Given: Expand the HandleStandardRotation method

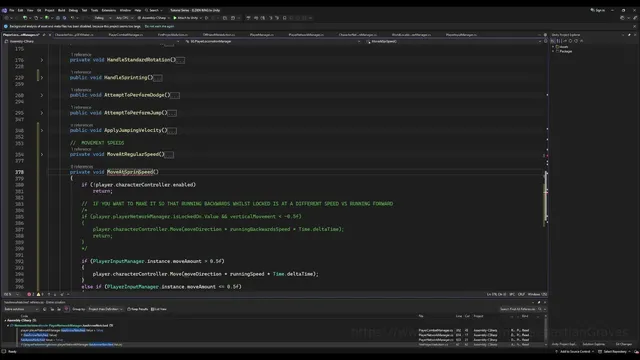Looking at the screenshot, I should point(42,60).
